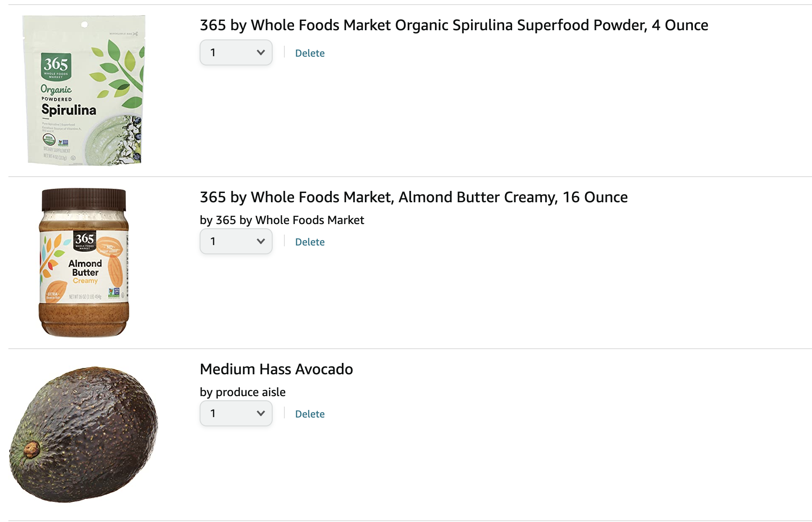Expand the Hass Avocado quantity dropdown
This screenshot has height=522, width=812.
point(236,413)
